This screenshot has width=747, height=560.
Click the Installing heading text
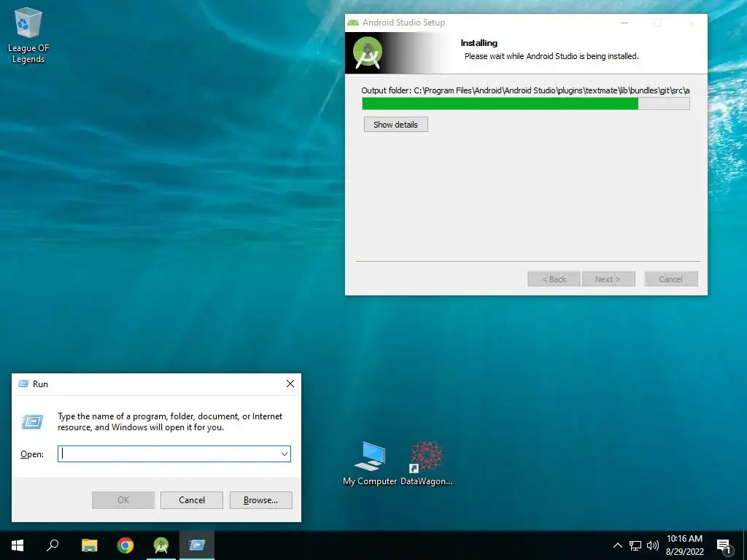click(479, 43)
